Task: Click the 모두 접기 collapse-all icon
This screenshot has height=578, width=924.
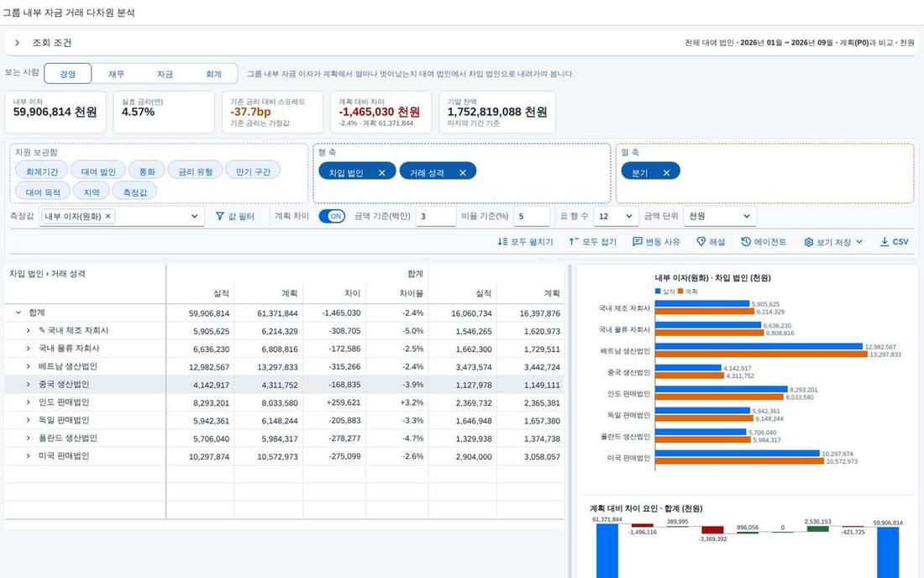Action: click(574, 242)
